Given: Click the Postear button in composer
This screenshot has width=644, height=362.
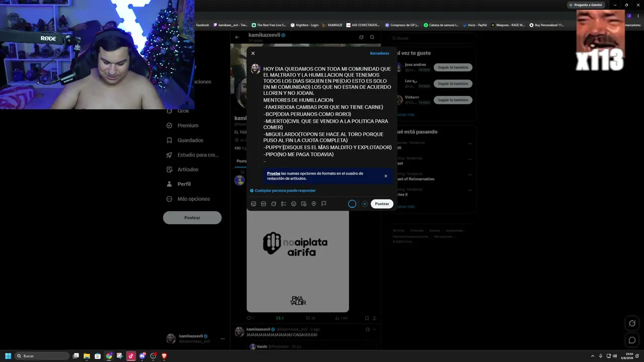Looking at the screenshot, I should pos(382,204).
